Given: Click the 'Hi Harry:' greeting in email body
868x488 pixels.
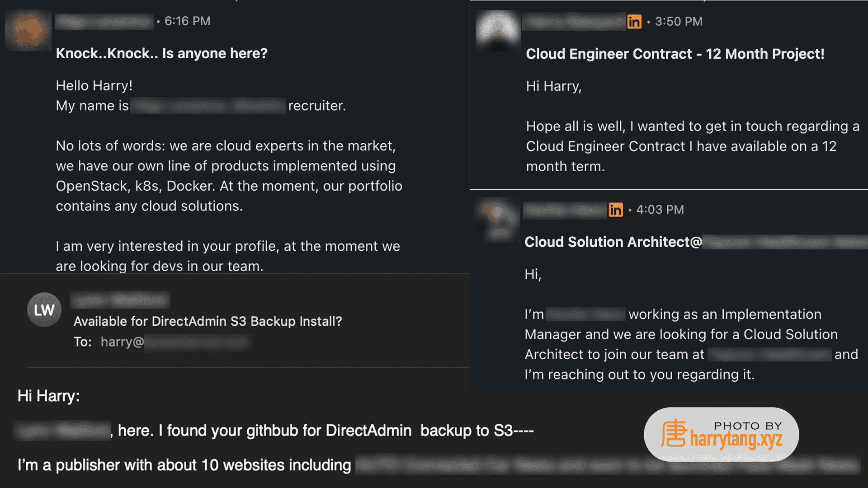Looking at the screenshot, I should coord(48,396).
